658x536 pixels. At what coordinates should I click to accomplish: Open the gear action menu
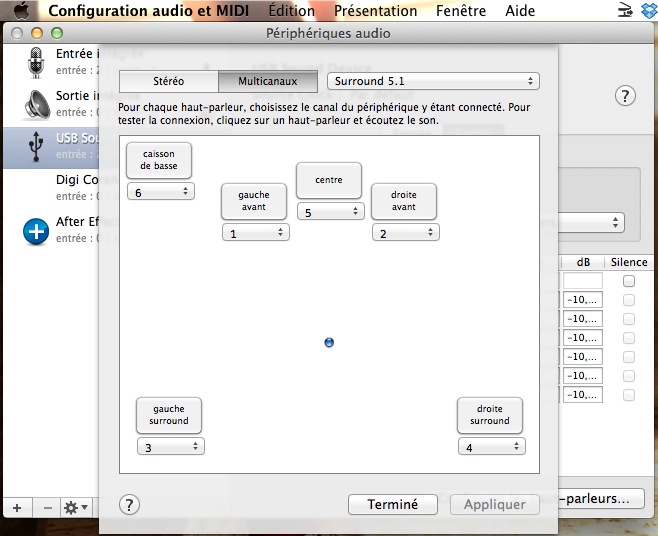[x=76, y=508]
